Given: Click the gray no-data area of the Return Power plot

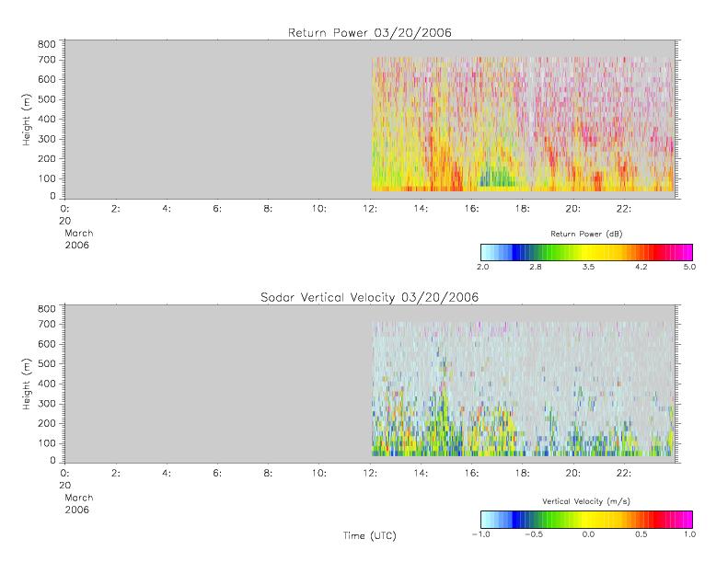Looking at the screenshot, I should tap(218, 120).
